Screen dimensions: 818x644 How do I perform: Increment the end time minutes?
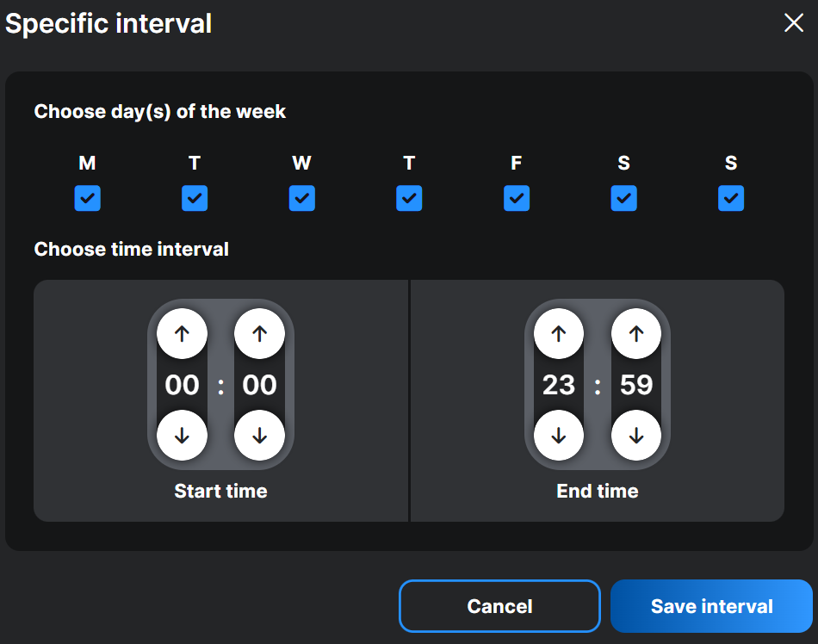[635, 334]
